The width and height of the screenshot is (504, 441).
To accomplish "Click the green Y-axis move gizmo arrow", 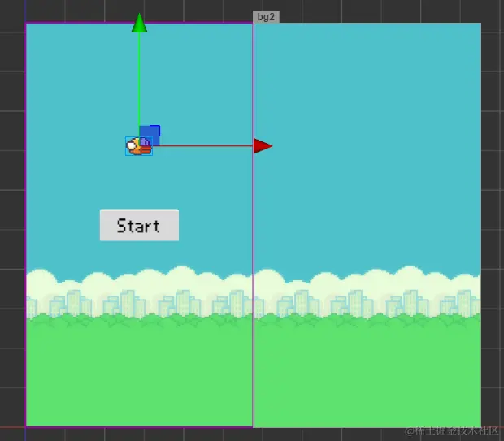I will pyautogui.click(x=139, y=23).
